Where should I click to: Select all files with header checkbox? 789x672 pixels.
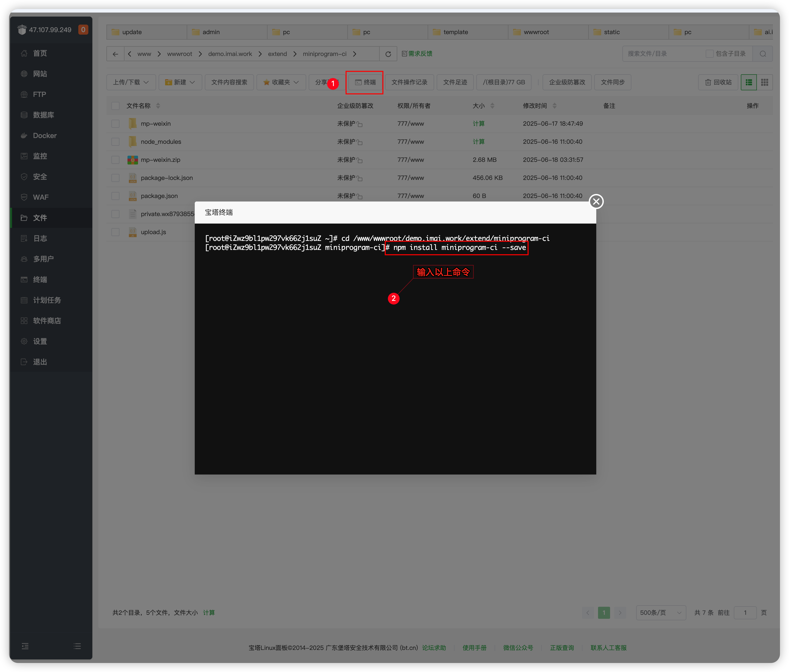(115, 106)
